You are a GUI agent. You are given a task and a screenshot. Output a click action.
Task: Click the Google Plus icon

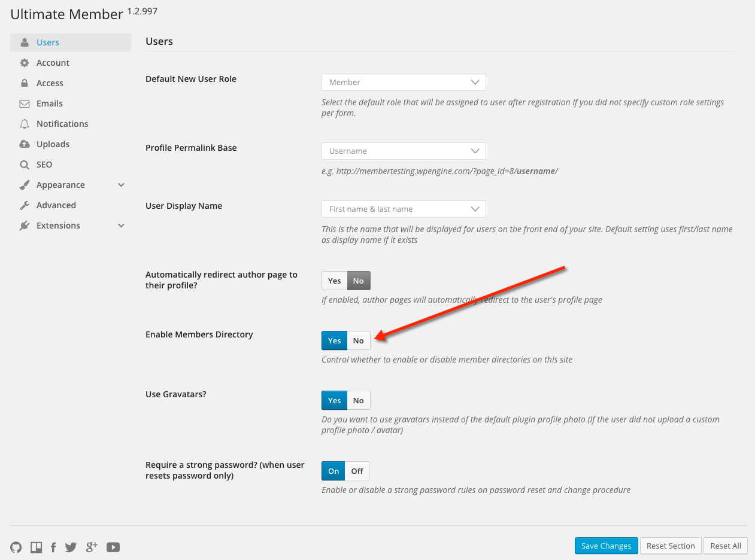point(92,547)
